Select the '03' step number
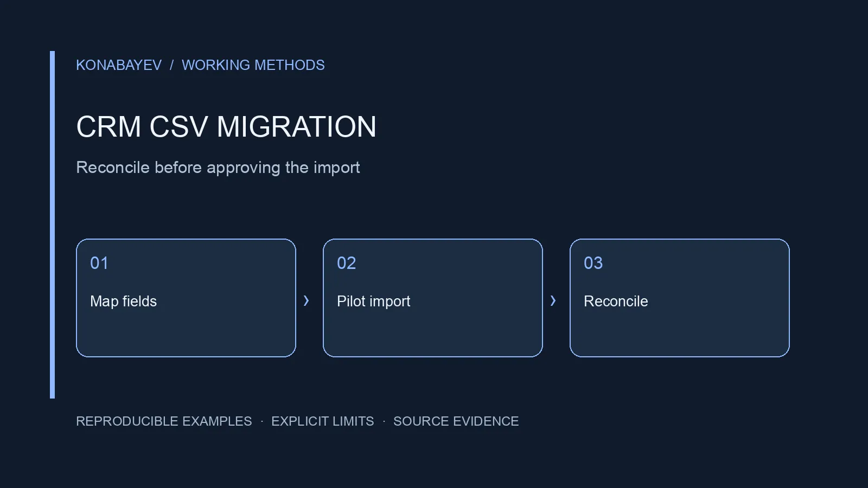 click(x=593, y=263)
